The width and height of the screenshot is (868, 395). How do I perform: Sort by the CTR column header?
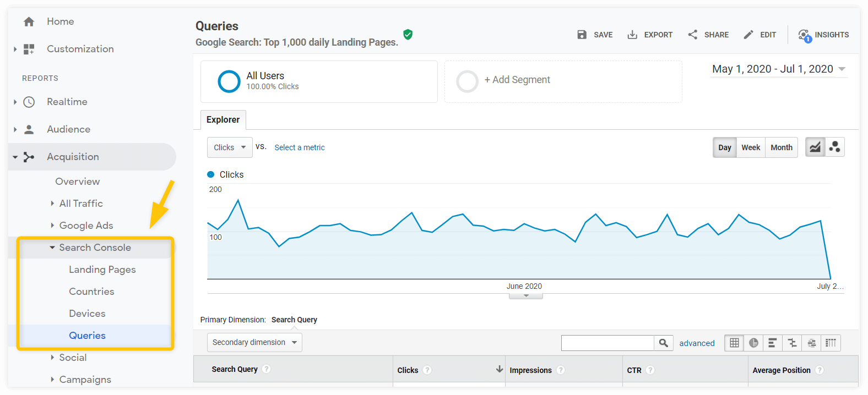coord(634,370)
